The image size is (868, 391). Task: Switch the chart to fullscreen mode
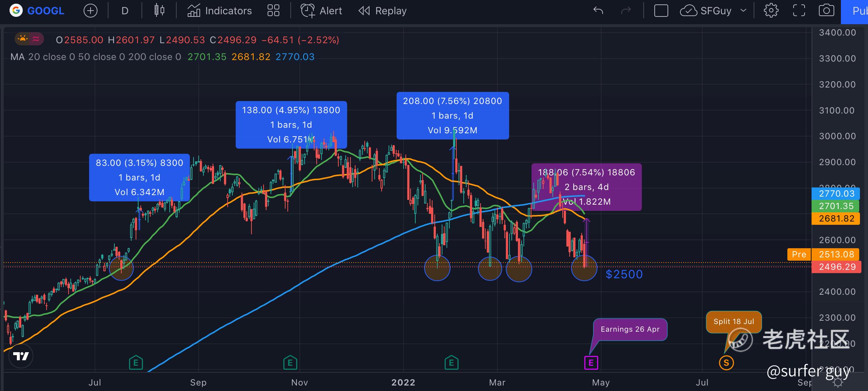799,11
